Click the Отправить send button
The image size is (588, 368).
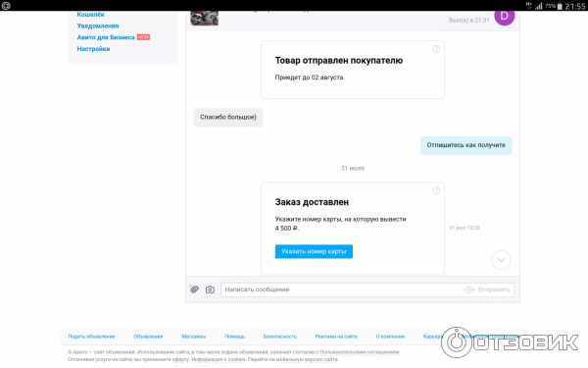487,289
